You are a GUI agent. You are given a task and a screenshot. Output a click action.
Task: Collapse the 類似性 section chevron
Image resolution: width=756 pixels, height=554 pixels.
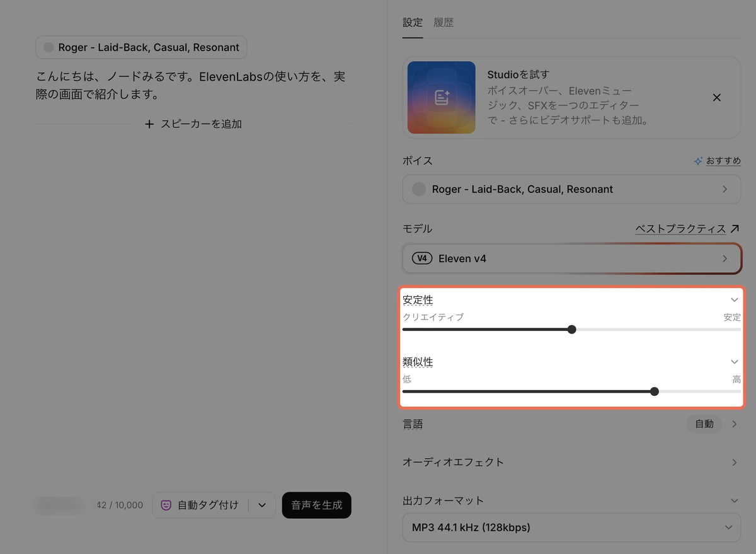point(734,362)
